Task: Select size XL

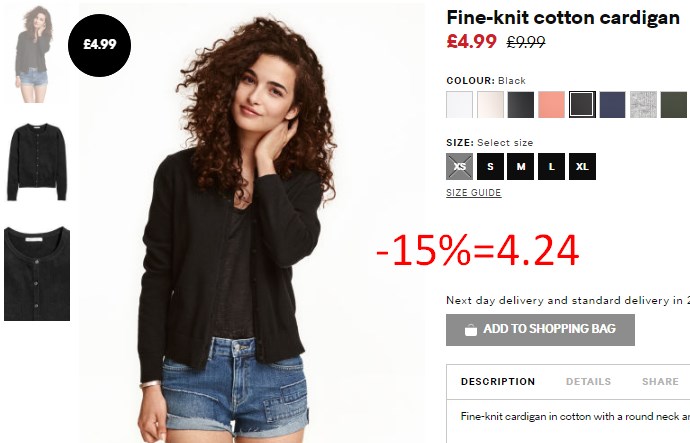Action: 582,167
